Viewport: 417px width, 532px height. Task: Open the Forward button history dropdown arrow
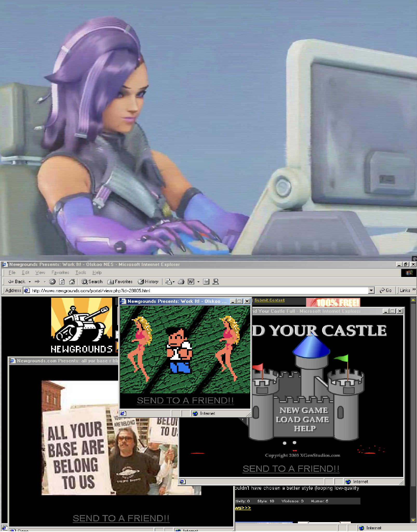(45, 282)
